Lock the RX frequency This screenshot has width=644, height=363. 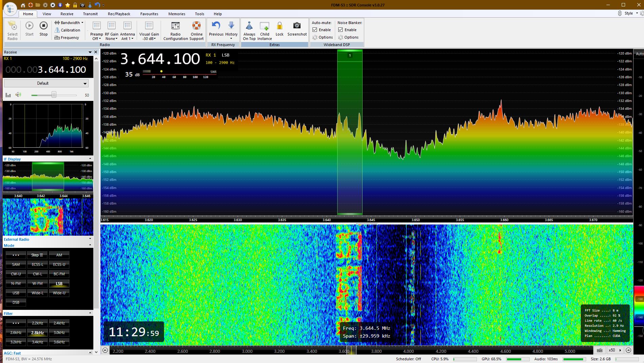tap(279, 26)
